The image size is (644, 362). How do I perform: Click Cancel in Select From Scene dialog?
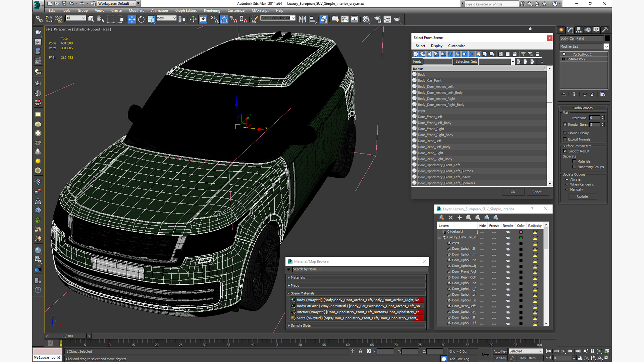click(x=537, y=192)
